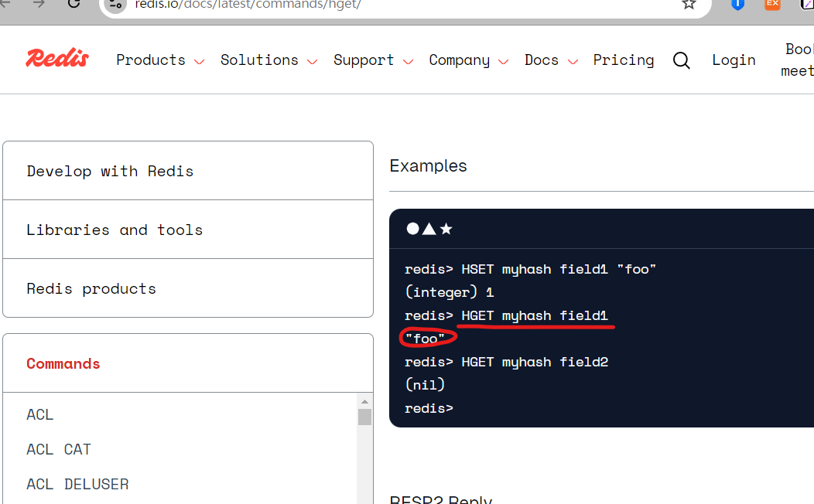
Task: Click the blue password manager extension icon
Action: [x=737, y=4]
